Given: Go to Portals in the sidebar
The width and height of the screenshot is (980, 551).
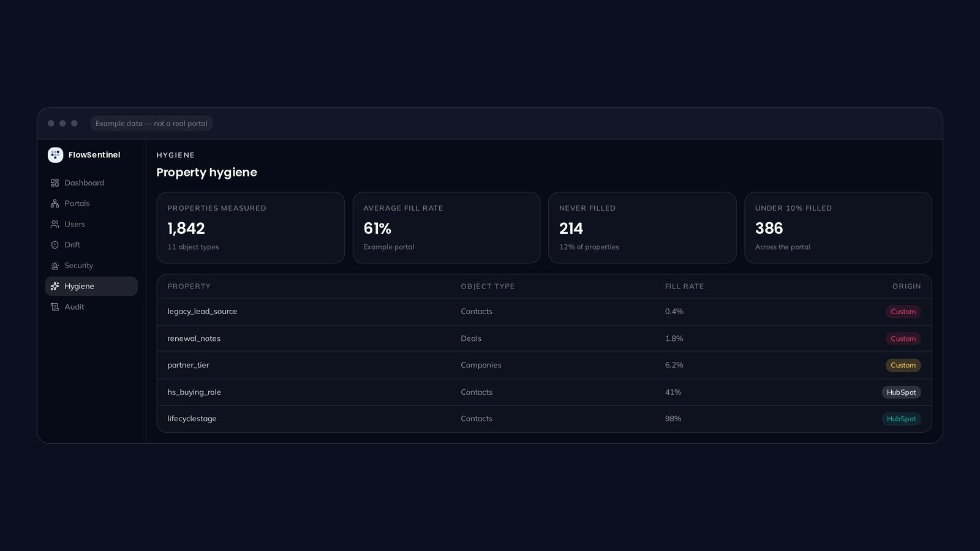Looking at the screenshot, I should tap(91, 204).
